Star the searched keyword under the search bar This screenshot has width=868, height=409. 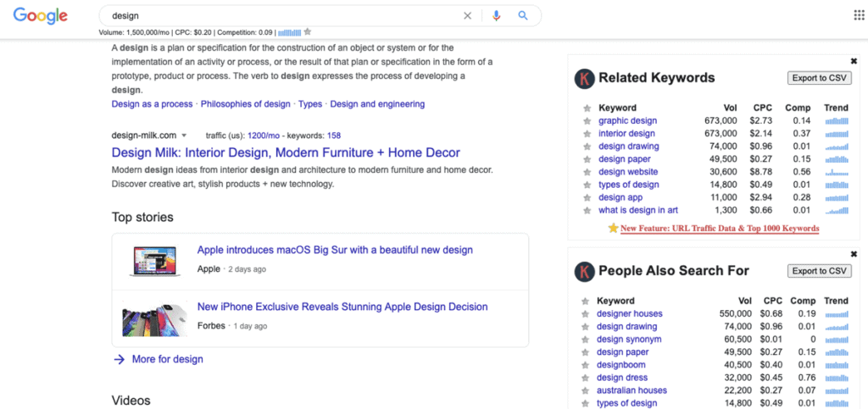[308, 31]
